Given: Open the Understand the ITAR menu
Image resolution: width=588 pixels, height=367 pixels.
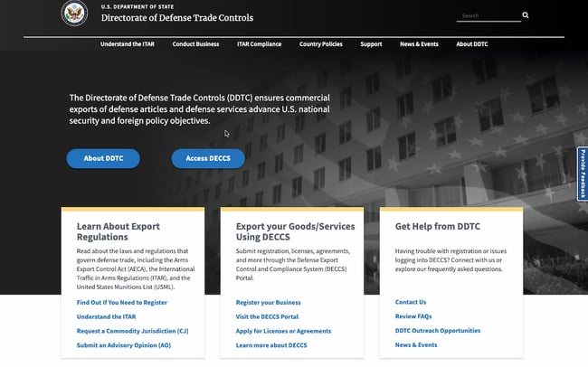Looking at the screenshot, I should (x=128, y=44).
